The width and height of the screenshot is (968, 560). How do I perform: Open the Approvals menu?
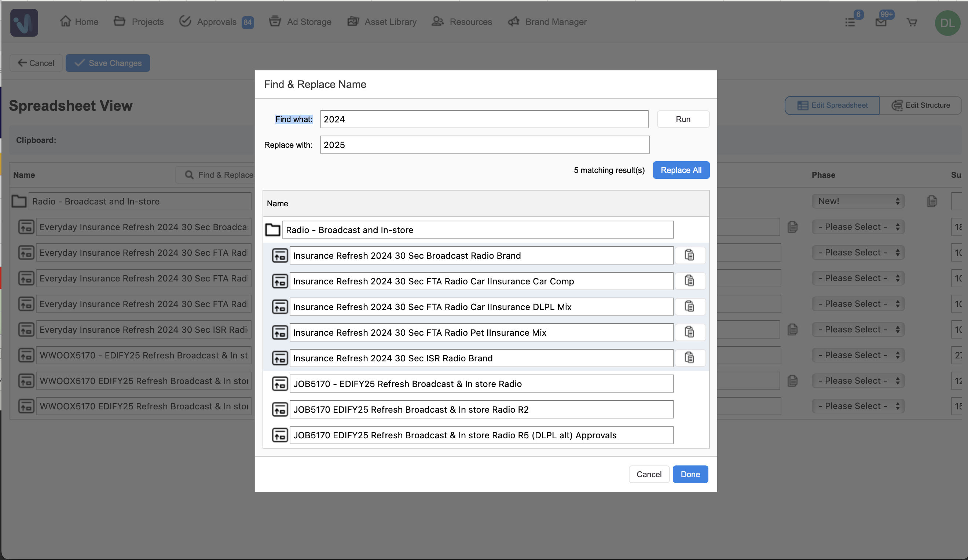pyautogui.click(x=216, y=22)
